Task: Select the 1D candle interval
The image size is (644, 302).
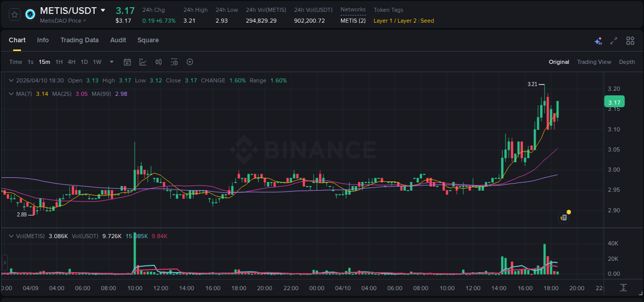Action: coord(84,62)
